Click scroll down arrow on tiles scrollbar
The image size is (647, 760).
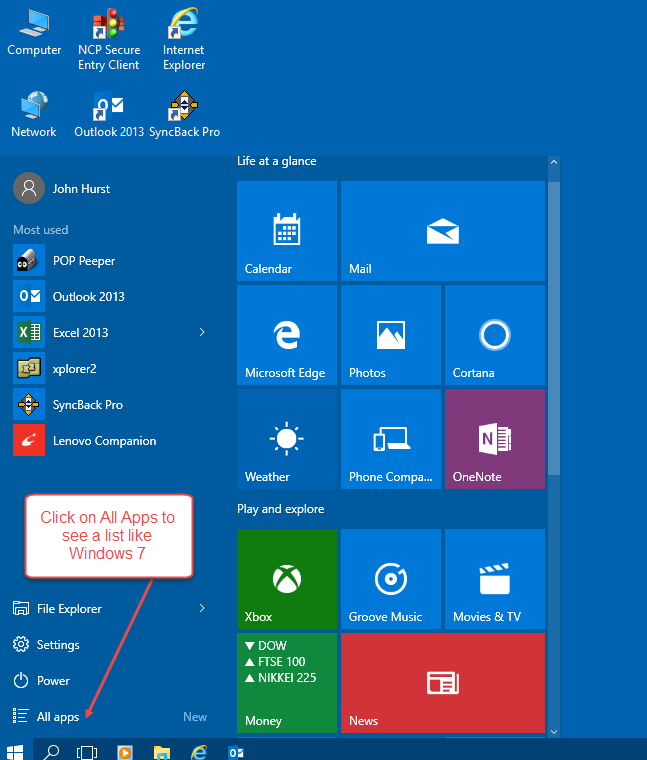(x=554, y=731)
